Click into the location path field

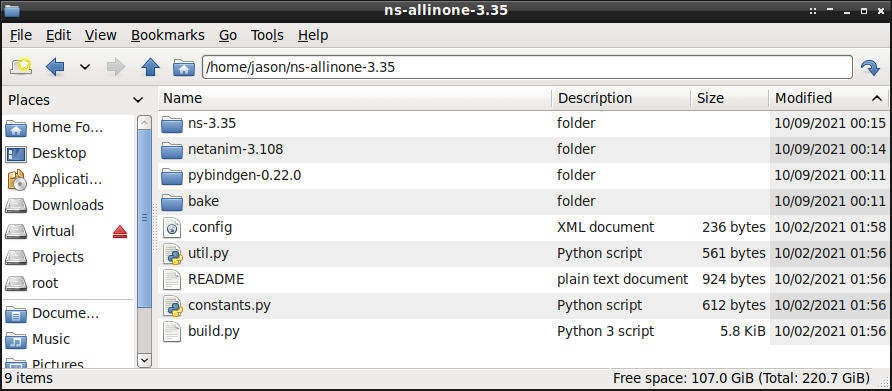coord(527,67)
